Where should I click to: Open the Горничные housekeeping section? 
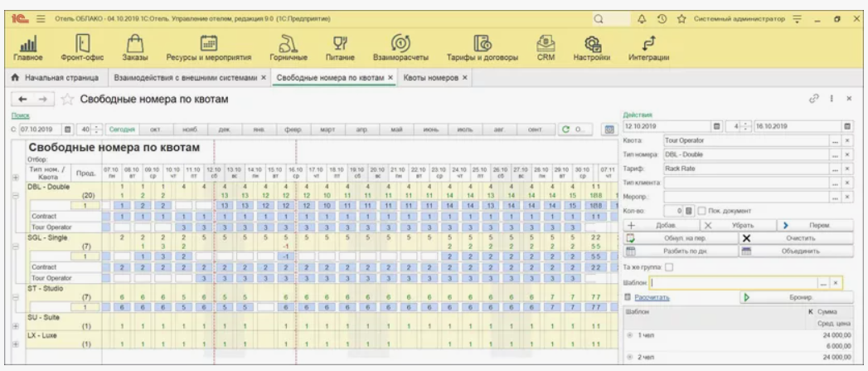[x=289, y=48]
